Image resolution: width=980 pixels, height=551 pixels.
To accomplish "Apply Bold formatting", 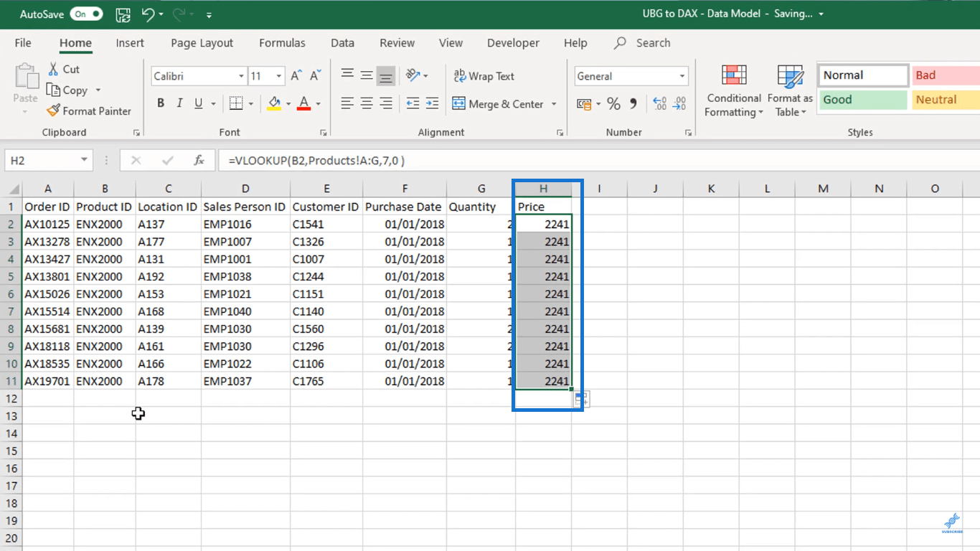I will [161, 103].
